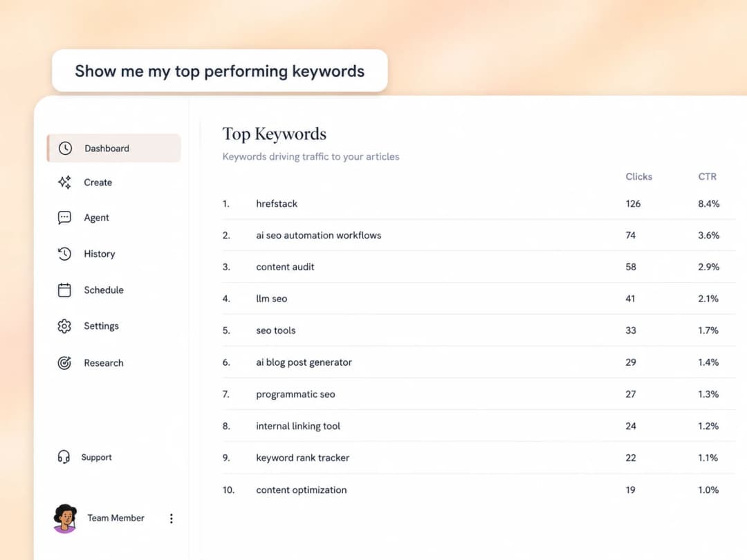Select the 'keyword rank tracker' keyword
This screenshot has height=560, width=747.
(302, 458)
